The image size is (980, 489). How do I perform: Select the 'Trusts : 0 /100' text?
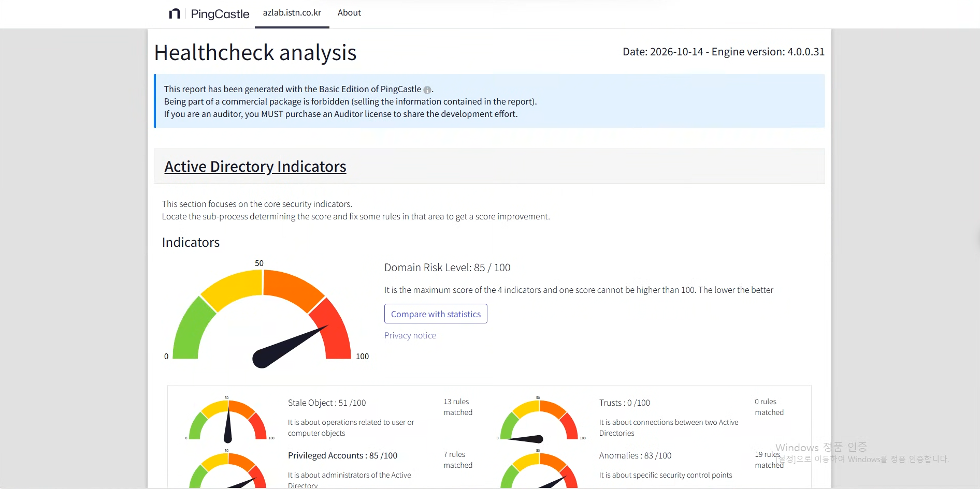625,403
